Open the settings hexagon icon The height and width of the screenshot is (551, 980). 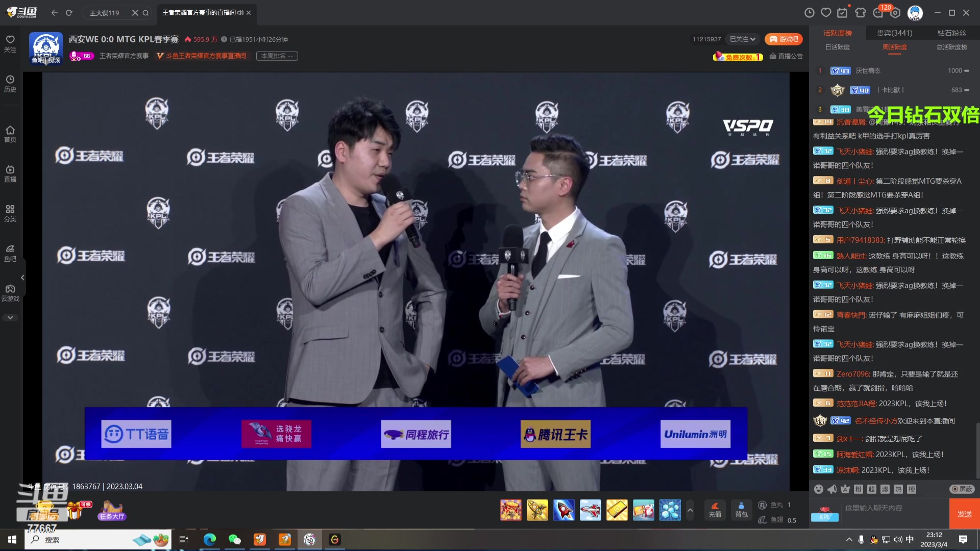pos(895,13)
